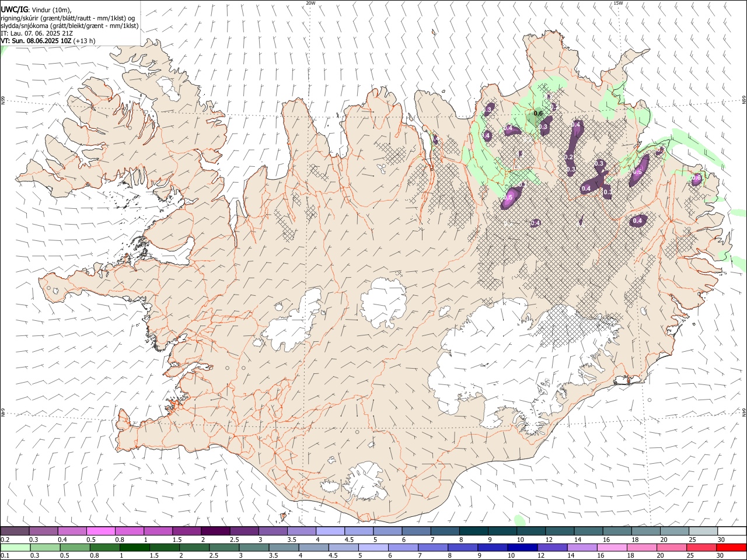Click the Hofsjökull glacier in central Iceland
Screen dimensions: 747x560
coord(384,302)
